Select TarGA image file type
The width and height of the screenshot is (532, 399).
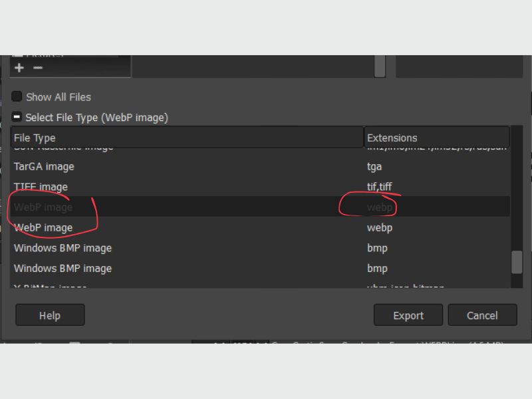tap(44, 166)
